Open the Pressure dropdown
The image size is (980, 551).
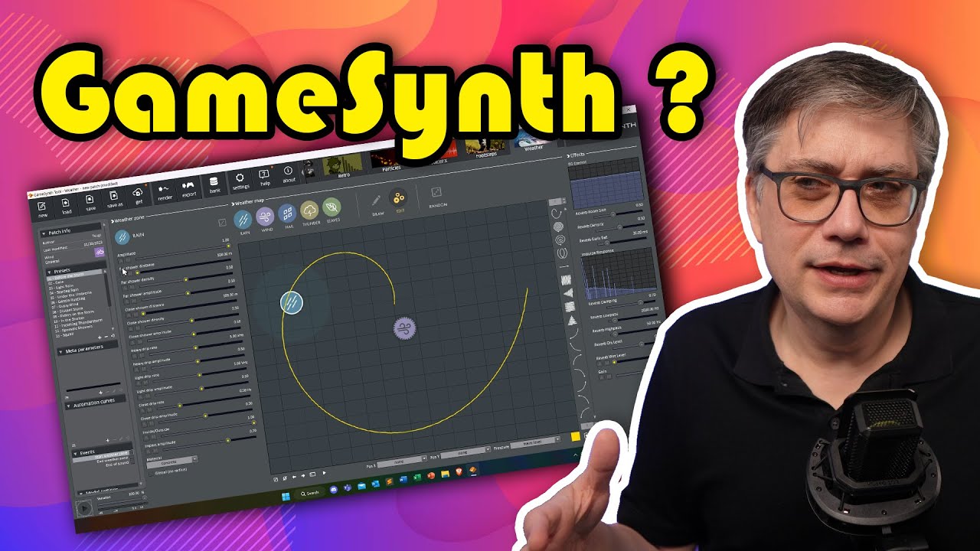[535, 442]
